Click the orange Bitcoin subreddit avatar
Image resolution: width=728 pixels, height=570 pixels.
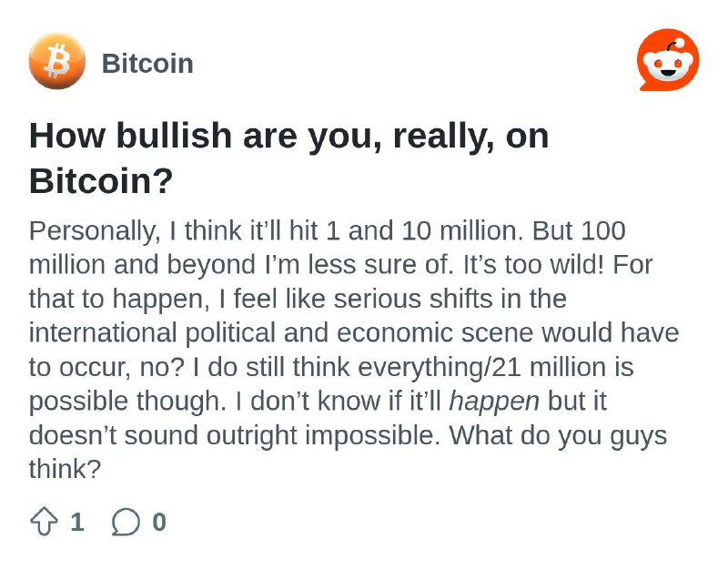(x=57, y=61)
